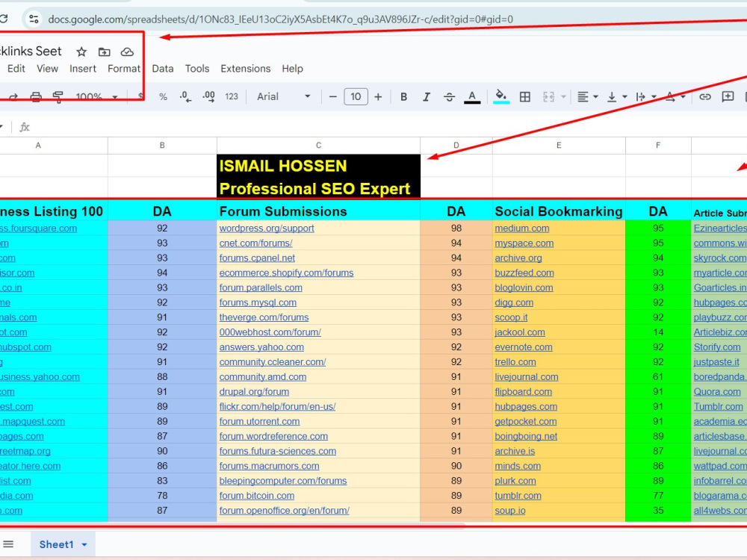Viewport: 747px width, 560px height.
Task: Select the Forum Submissions header cell
Action: [x=319, y=211]
